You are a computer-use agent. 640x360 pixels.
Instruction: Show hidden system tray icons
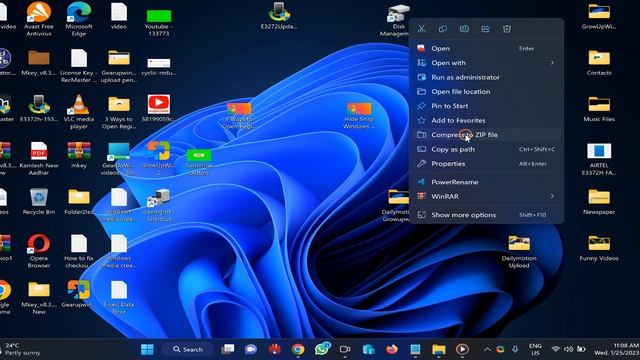coord(487,349)
